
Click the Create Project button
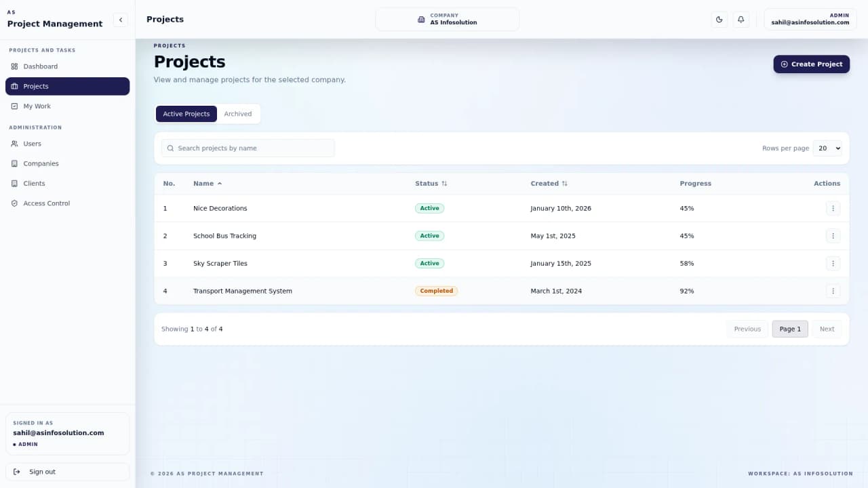[811, 64]
